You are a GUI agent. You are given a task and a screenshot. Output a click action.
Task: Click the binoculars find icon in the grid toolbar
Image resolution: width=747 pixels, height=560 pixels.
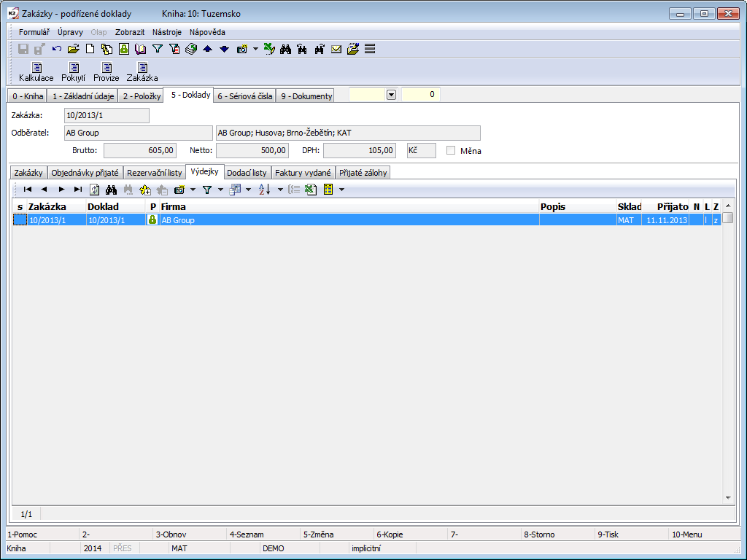tap(112, 190)
